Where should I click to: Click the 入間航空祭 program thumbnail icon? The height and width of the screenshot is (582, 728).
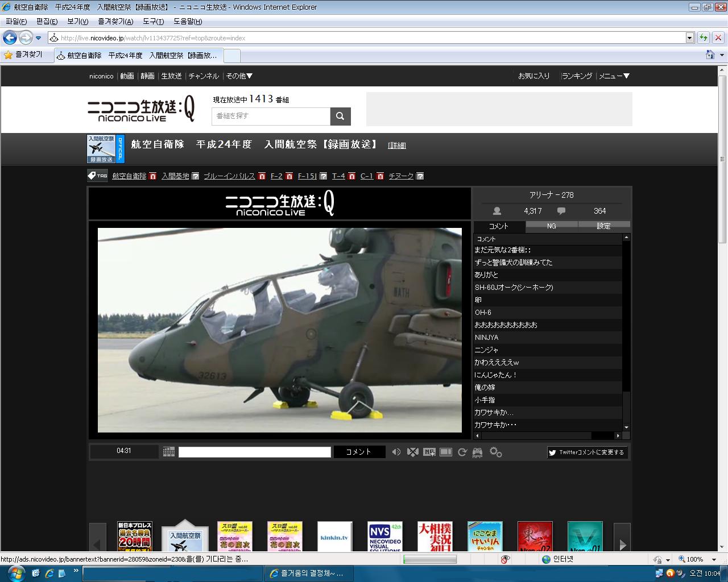click(x=101, y=149)
